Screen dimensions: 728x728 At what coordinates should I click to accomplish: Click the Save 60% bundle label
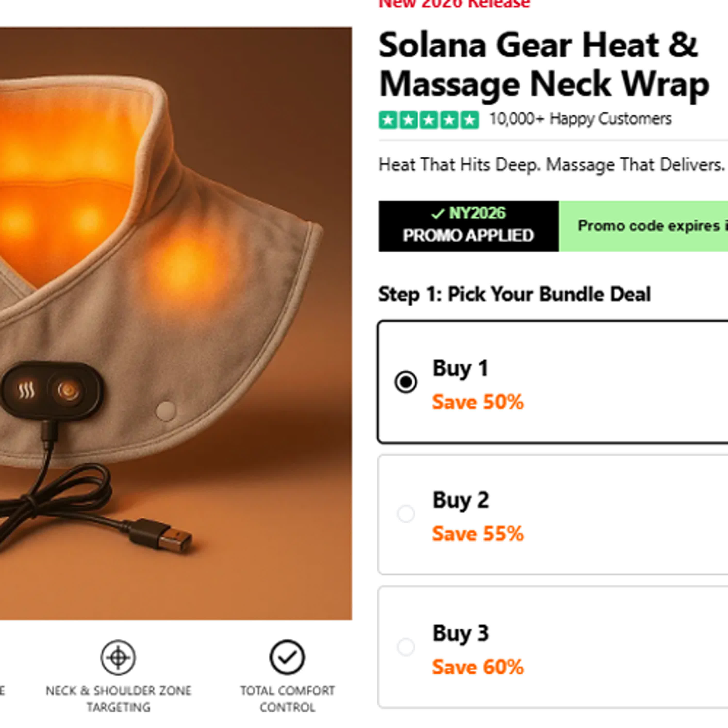point(477,667)
